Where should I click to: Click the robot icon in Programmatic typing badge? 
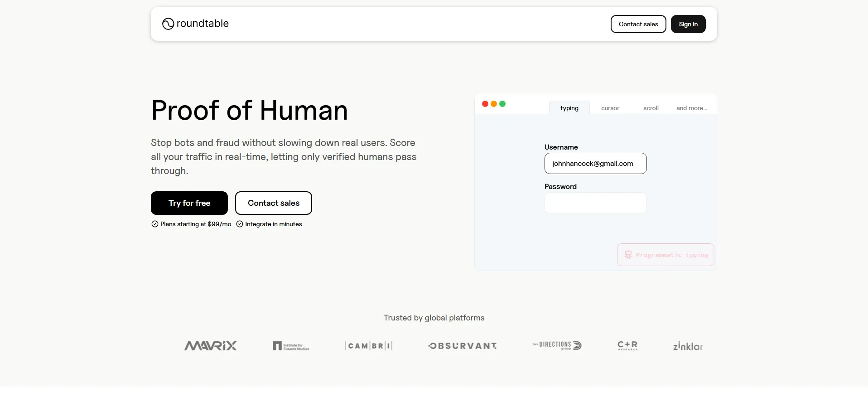pos(628,255)
